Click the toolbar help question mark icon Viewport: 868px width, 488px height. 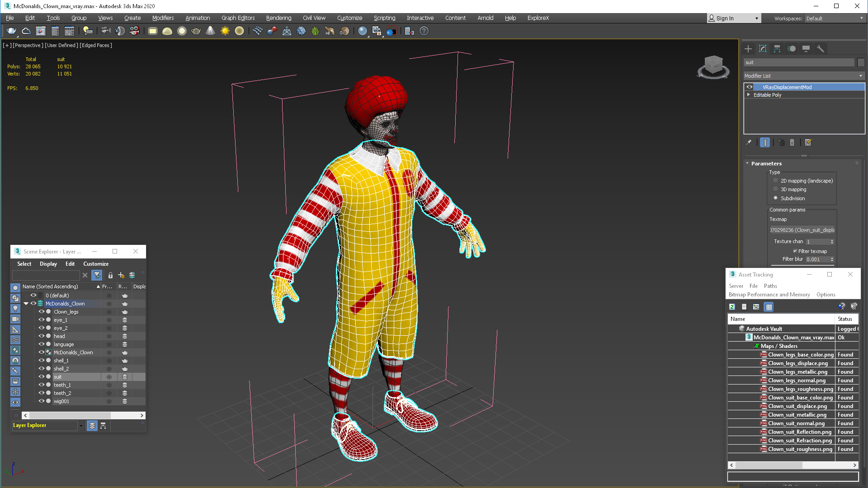(x=424, y=31)
